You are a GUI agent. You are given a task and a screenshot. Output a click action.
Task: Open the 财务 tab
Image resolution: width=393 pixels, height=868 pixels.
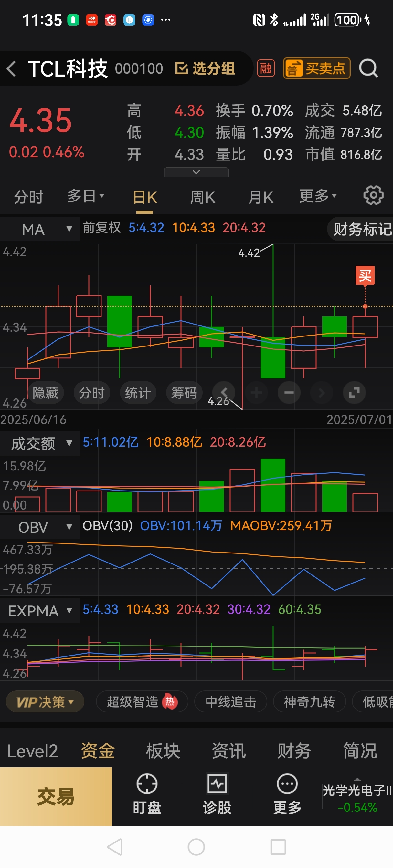point(294,751)
